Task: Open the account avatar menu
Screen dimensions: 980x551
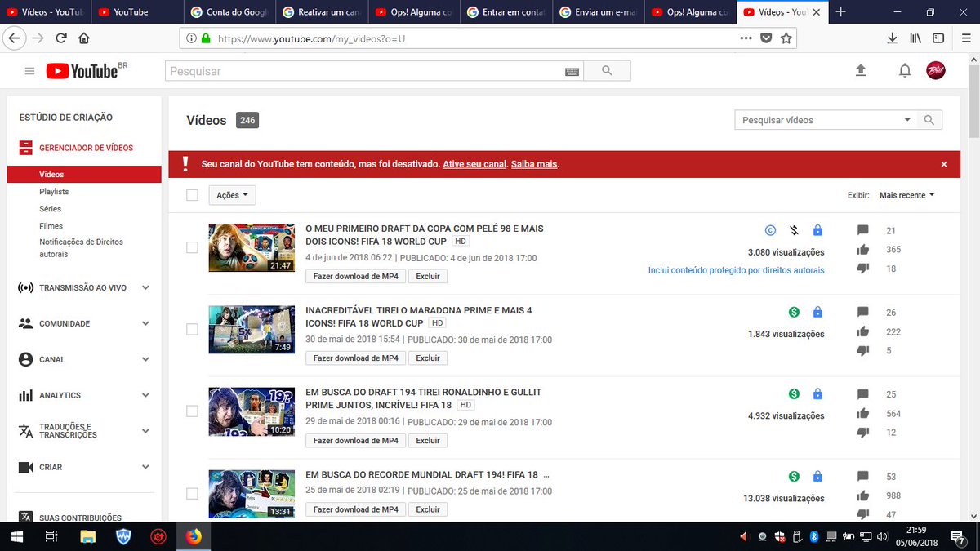Action: pos(935,71)
